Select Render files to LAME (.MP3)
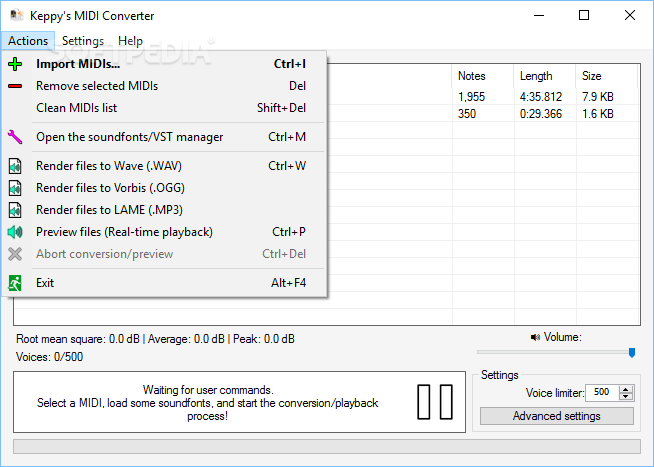The width and height of the screenshot is (654, 467). [x=165, y=210]
